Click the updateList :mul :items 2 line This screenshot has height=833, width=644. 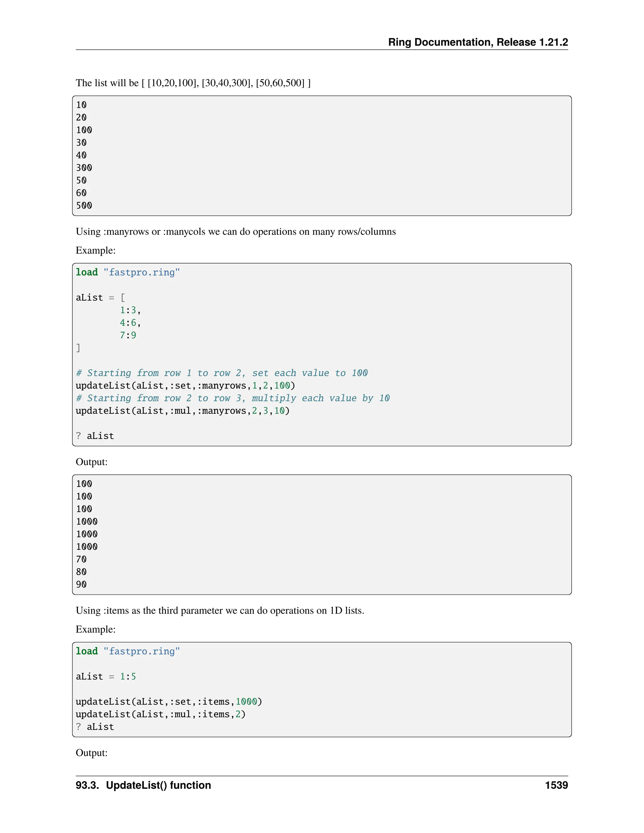click(160, 714)
